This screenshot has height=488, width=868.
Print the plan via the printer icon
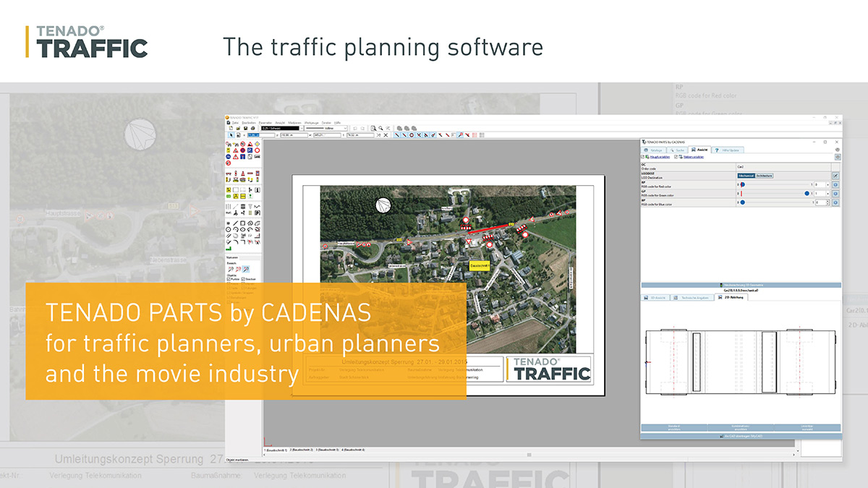252,128
